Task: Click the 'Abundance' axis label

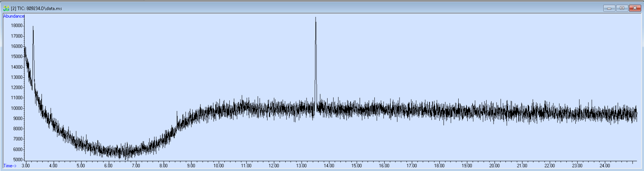Action: (14, 16)
